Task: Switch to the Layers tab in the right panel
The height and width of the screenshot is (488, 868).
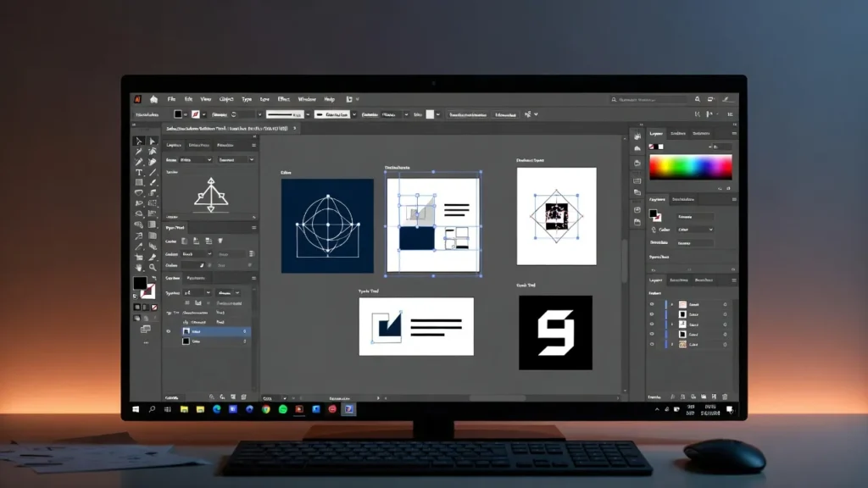Action: [x=661, y=280]
